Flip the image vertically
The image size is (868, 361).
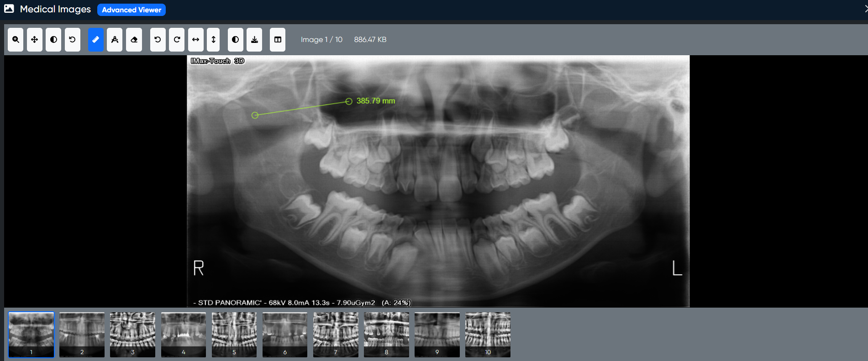(x=213, y=40)
